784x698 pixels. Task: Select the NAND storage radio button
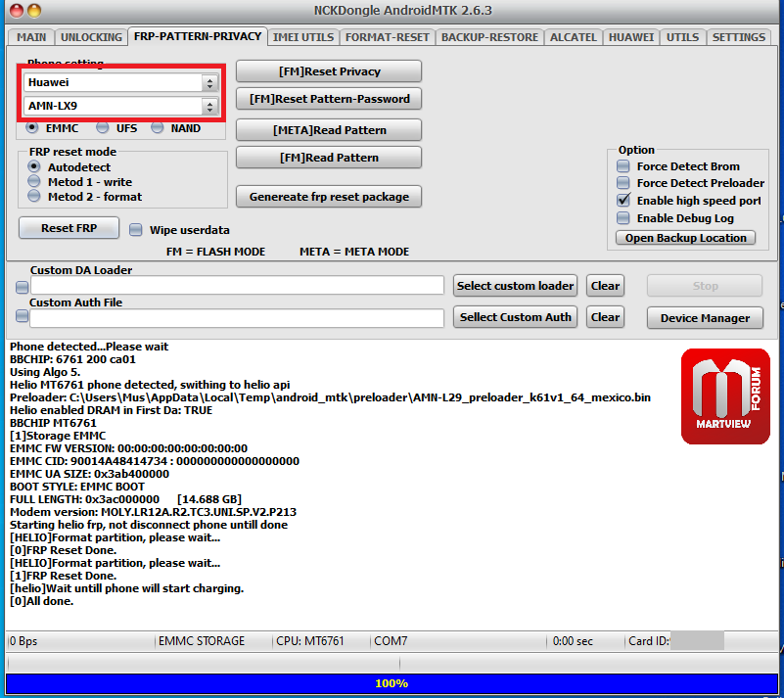point(158,128)
